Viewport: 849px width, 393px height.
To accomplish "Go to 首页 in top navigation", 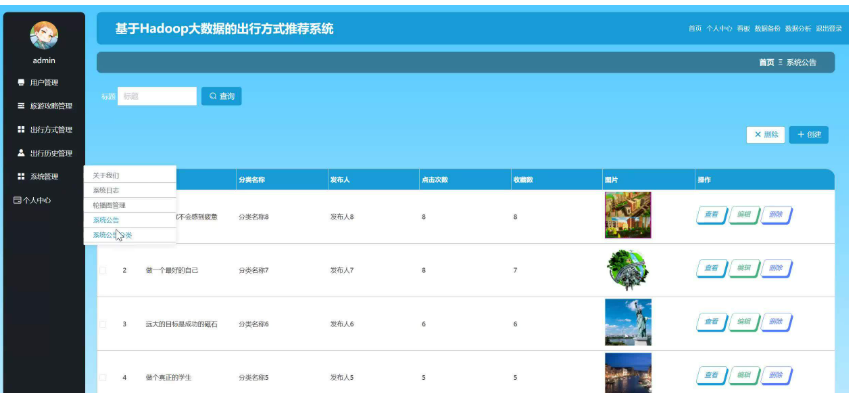I will point(695,29).
